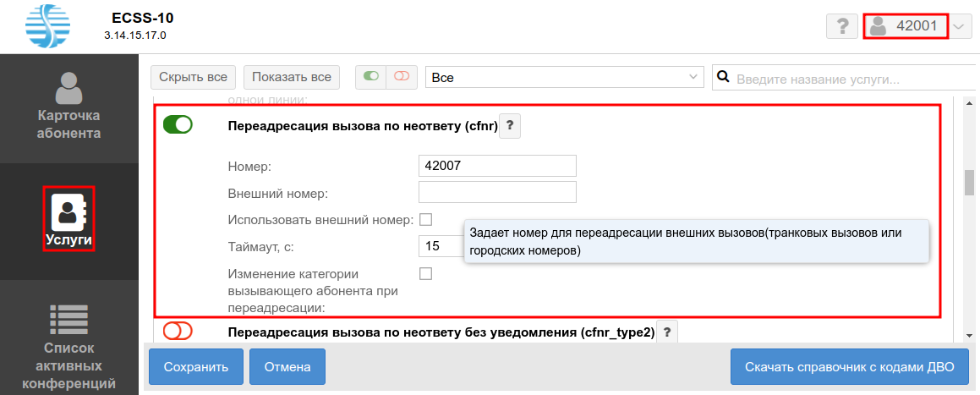The height and width of the screenshot is (395, 980).
Task: Show help for cfnr service
Action: click(509, 127)
